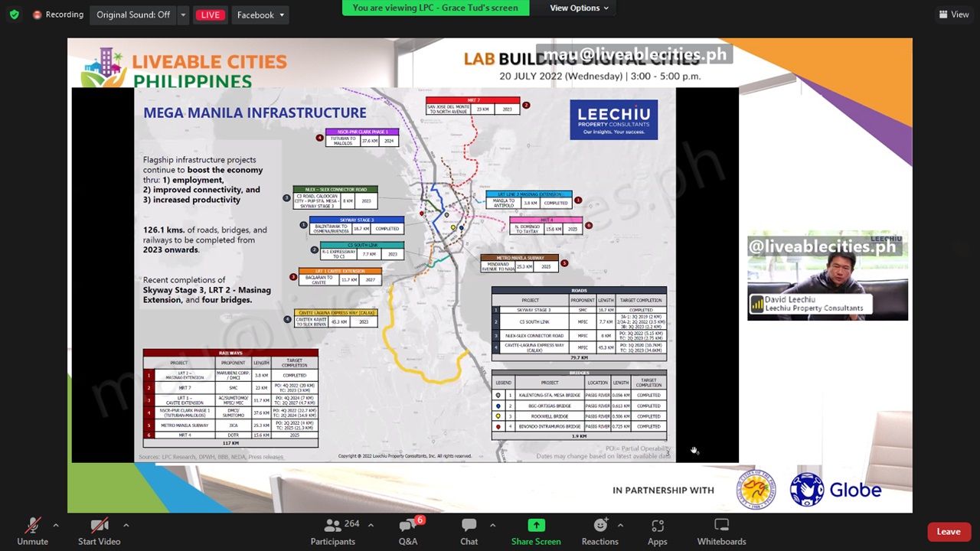Click the green encryption shield icon

tap(14, 15)
